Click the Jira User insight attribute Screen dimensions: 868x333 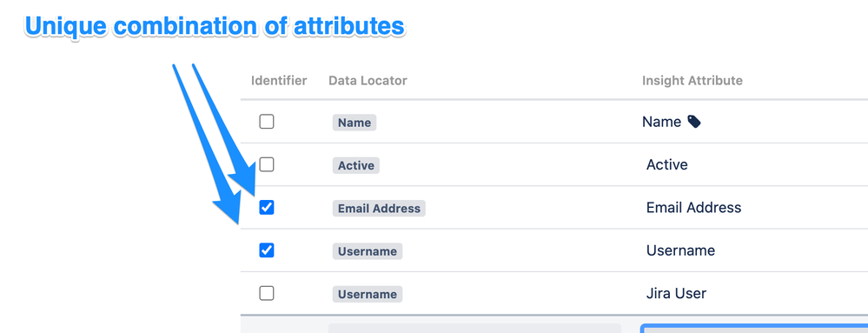tap(677, 293)
